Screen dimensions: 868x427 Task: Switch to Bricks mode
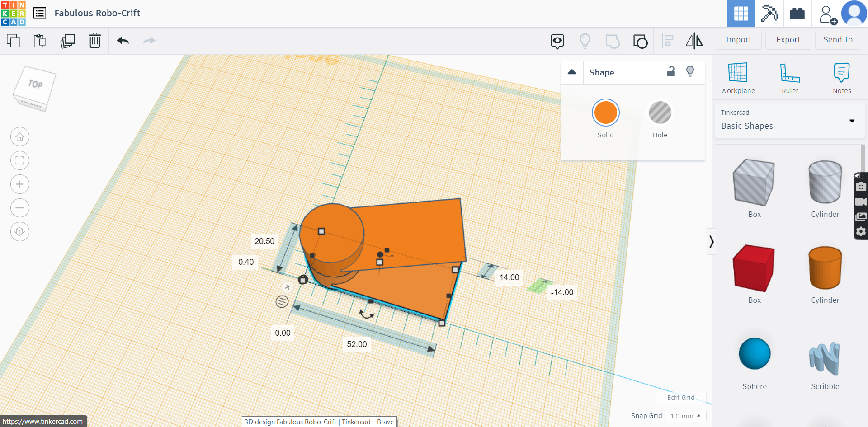coord(797,14)
